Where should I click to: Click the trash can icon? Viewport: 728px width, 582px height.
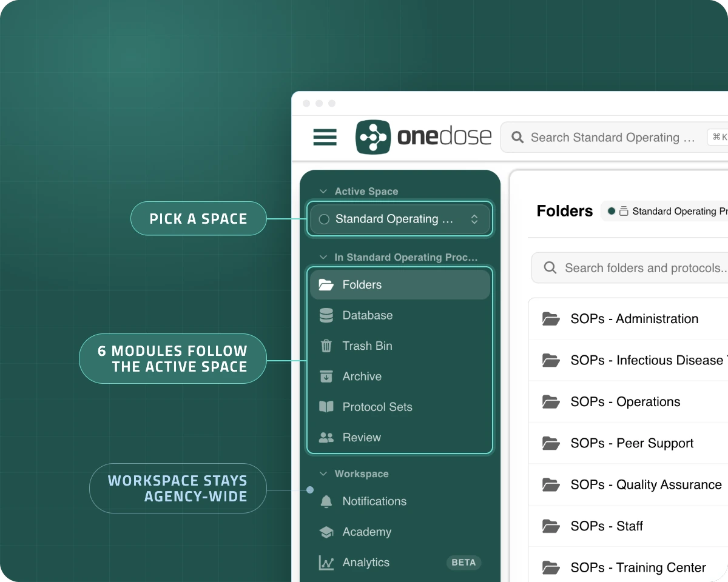[326, 346]
